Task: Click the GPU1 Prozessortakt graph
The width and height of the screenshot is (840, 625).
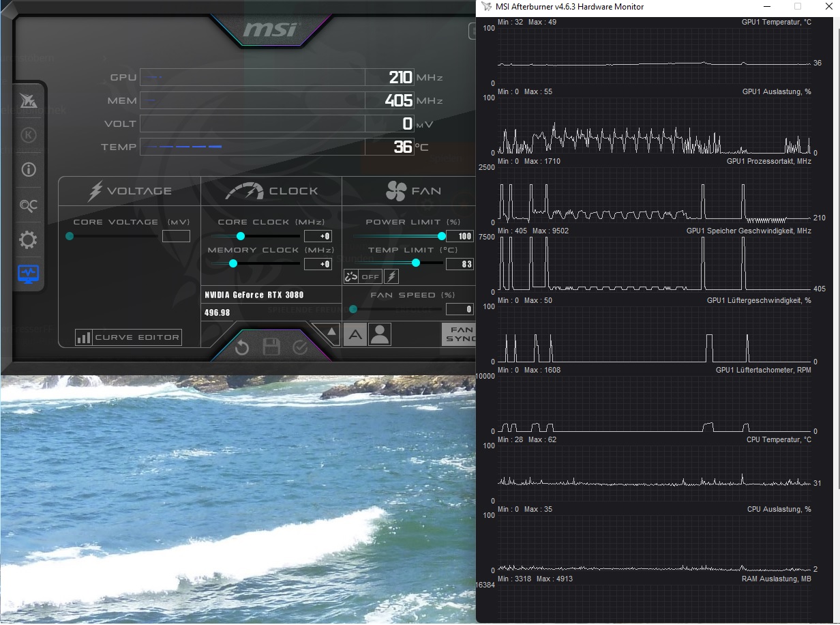Action: coord(653,194)
